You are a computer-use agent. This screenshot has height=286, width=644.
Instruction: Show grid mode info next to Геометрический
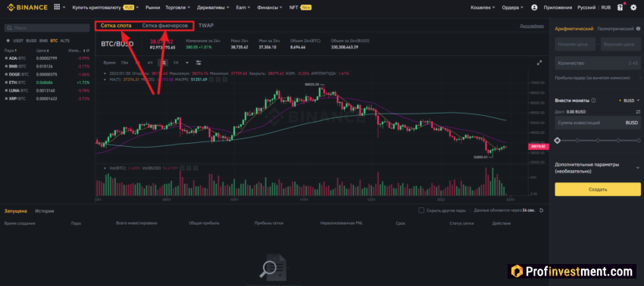click(x=638, y=29)
